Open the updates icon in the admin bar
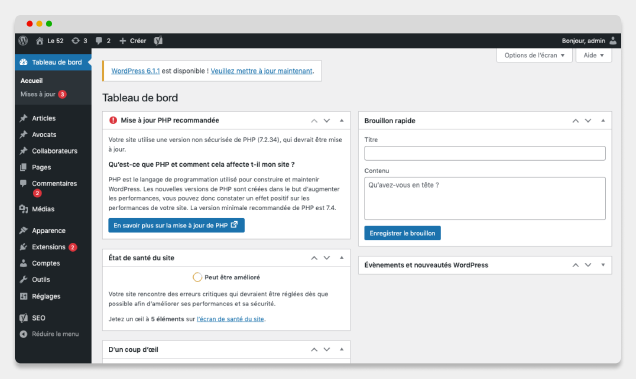Screen dimensions: 636x379 (79, 41)
